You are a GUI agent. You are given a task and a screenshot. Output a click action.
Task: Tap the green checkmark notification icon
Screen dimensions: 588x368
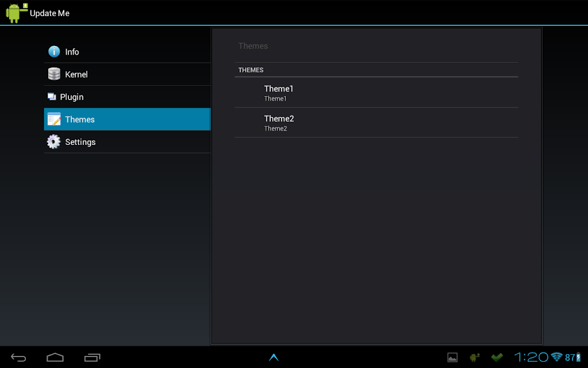[497, 358]
